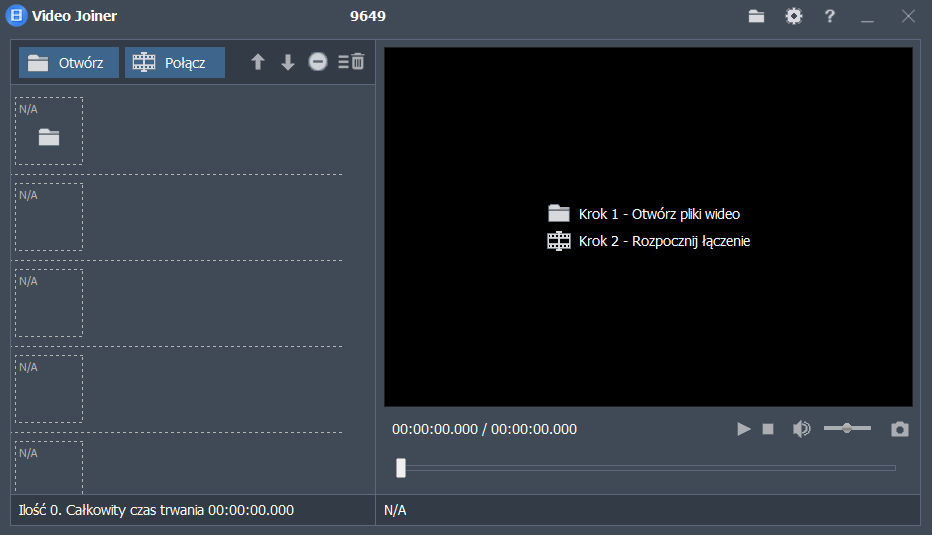This screenshot has height=535, width=932.
Task: Click the Połącz button to join videos
Action: pyautogui.click(x=175, y=62)
